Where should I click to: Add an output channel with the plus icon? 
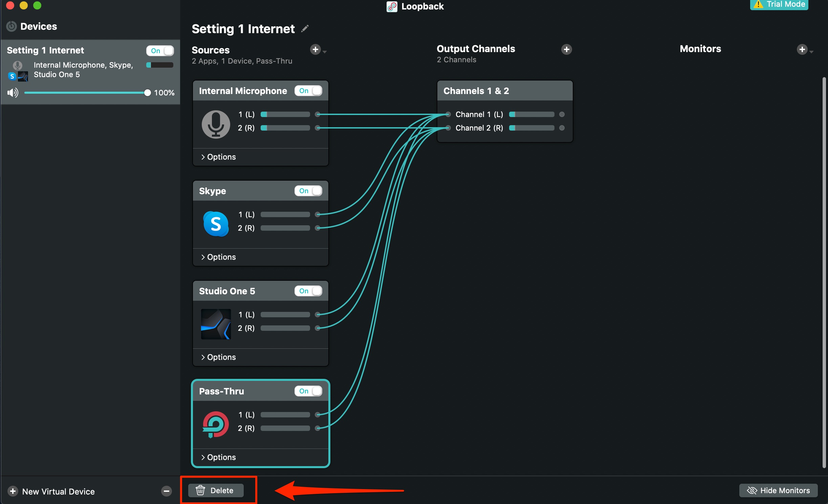point(566,49)
